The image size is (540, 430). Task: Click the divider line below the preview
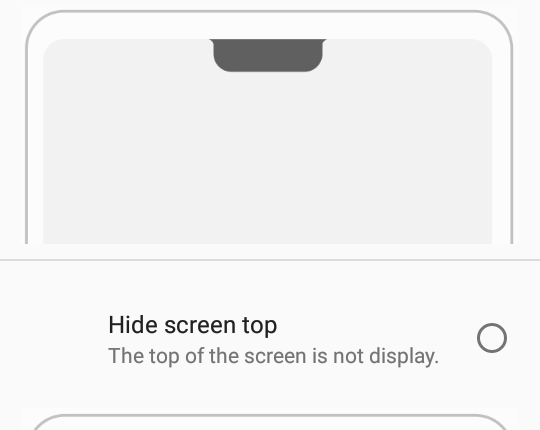tap(270, 260)
